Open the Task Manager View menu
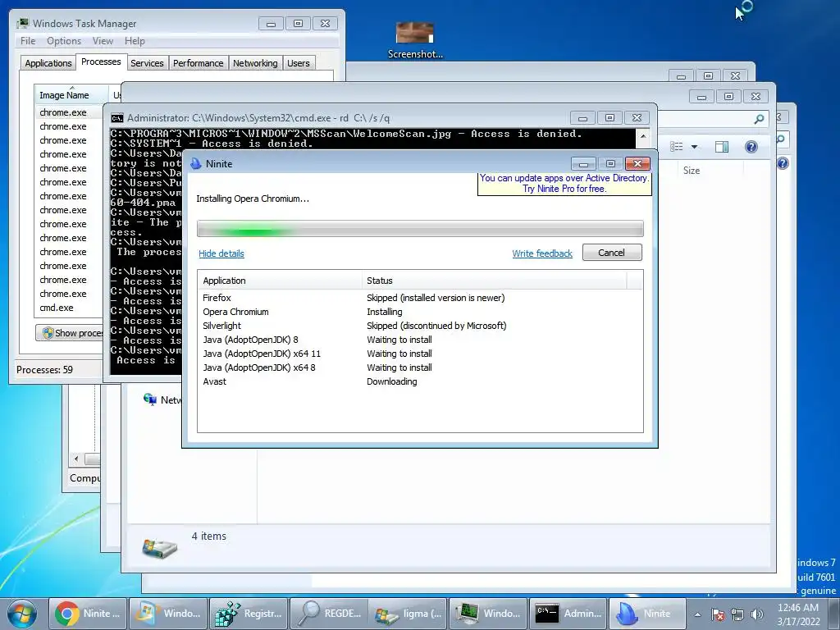840x630 pixels. point(103,41)
